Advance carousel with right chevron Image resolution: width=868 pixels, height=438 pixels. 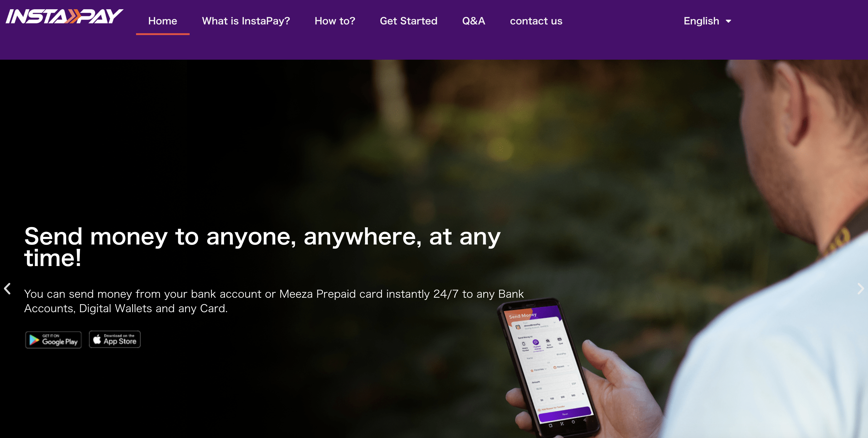[860, 289]
